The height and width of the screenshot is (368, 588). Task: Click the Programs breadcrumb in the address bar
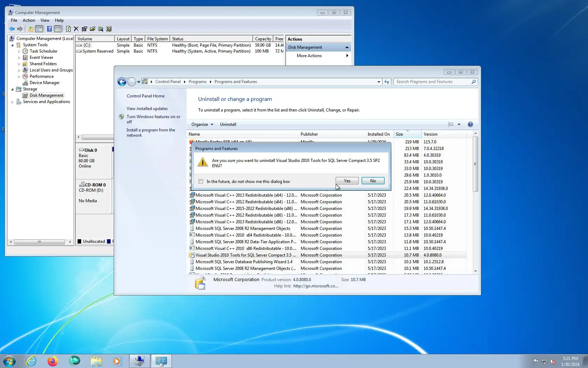[x=197, y=82]
